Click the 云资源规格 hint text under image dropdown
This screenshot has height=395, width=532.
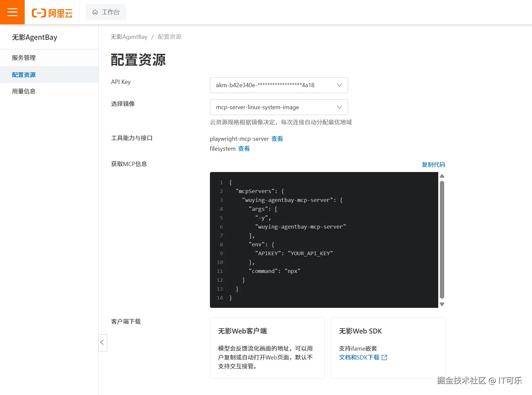coord(281,122)
